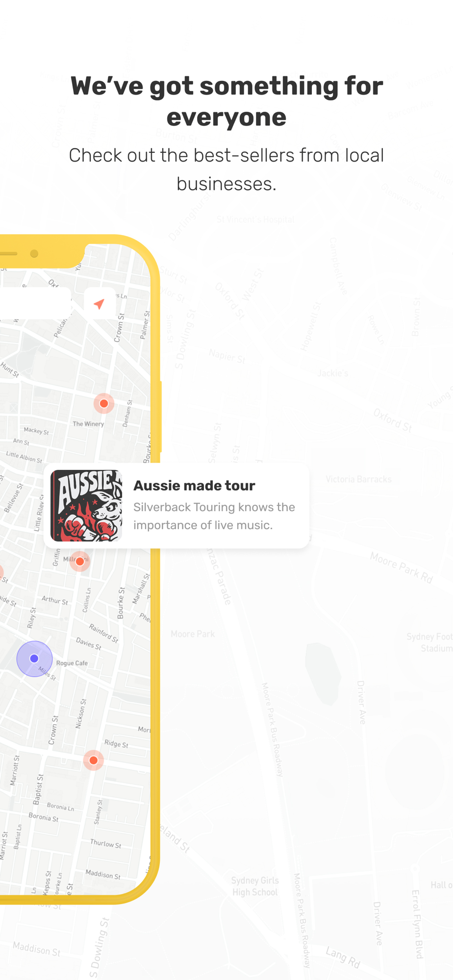Select the Mackey St street label

click(x=36, y=431)
